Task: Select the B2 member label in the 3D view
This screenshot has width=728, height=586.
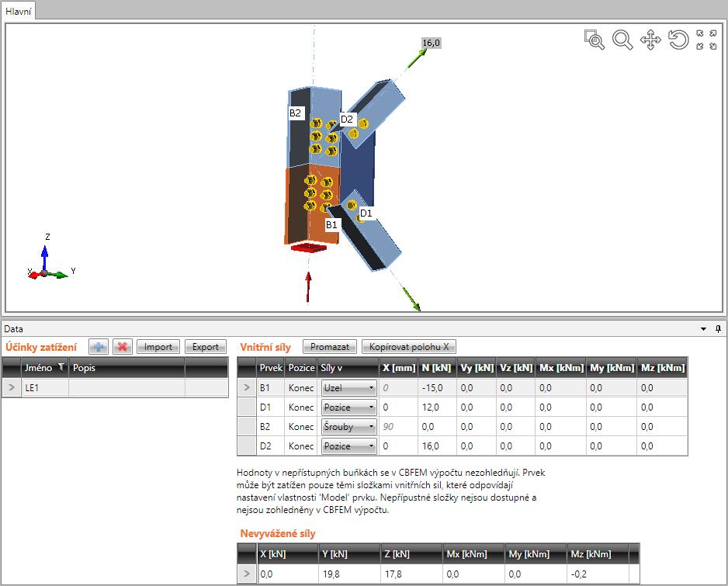Action: tap(295, 113)
